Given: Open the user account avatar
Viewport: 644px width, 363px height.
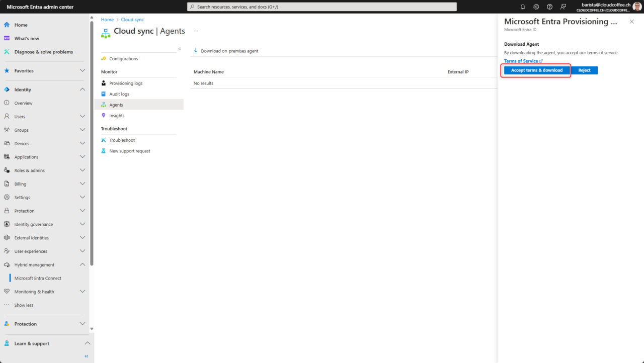Looking at the screenshot, I should (637, 7).
